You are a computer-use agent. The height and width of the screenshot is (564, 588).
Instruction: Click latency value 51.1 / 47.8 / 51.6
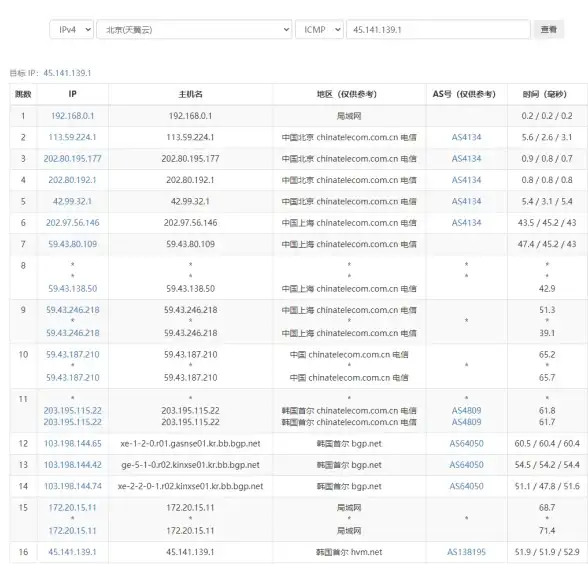tap(547, 486)
